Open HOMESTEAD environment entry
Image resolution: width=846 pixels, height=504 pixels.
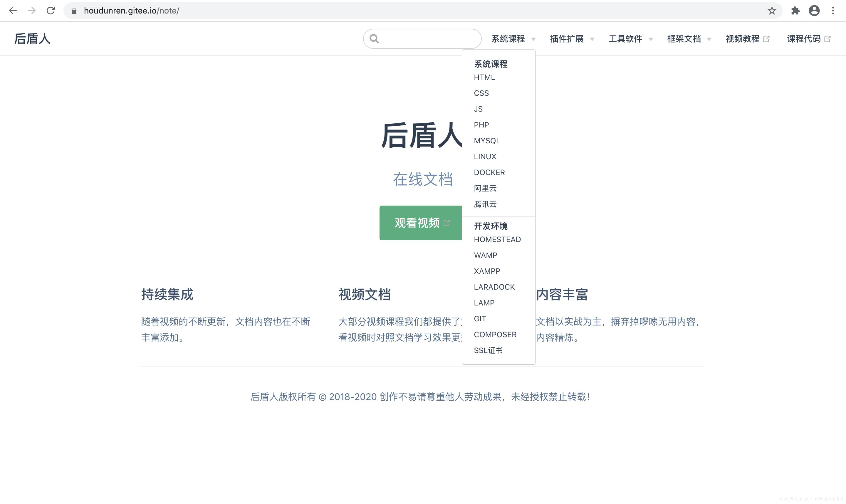tap(497, 239)
